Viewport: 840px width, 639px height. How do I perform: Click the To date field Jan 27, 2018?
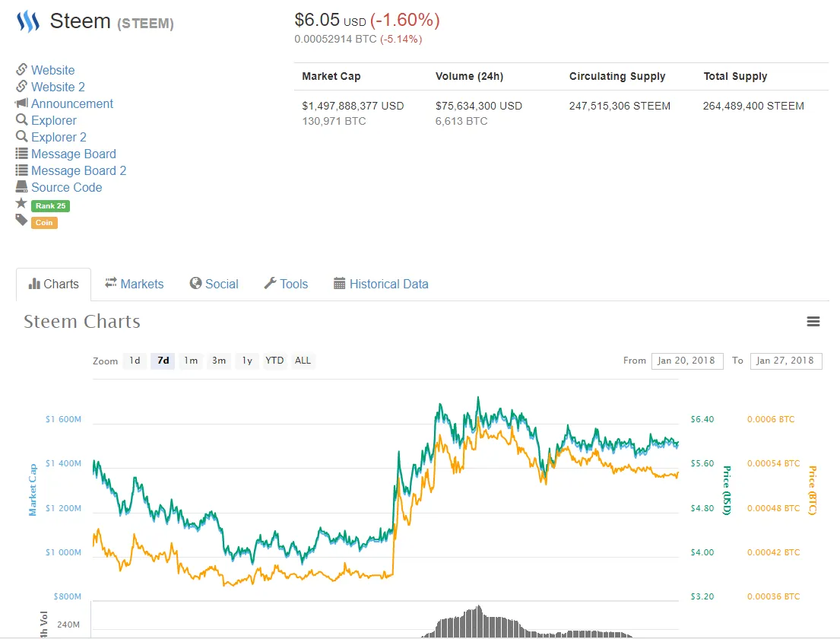pos(786,361)
